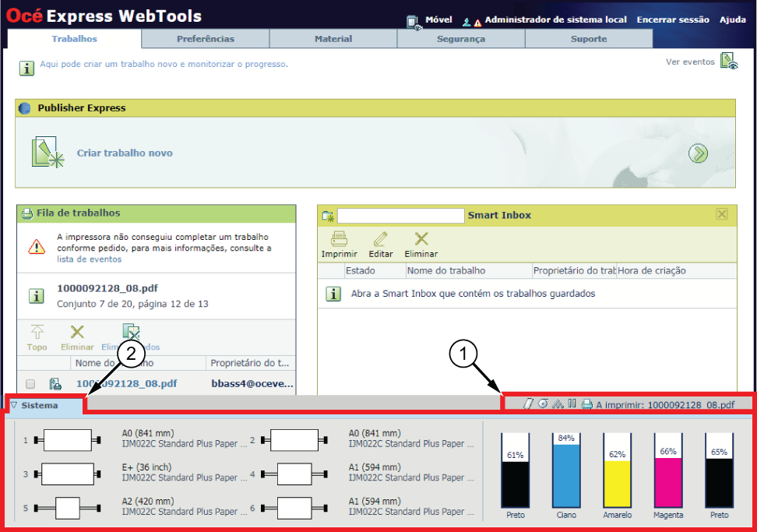Open the Trabalhos tab
Screen dimensions: 757x532
(74, 39)
